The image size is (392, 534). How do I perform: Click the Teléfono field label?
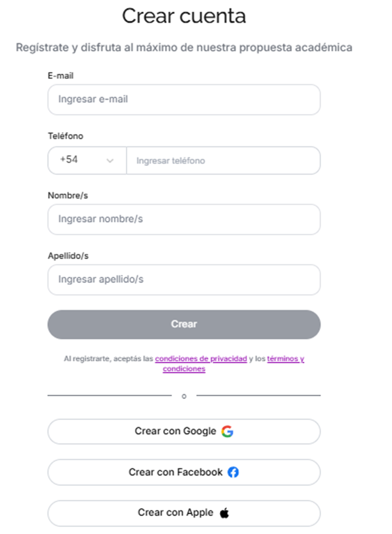pos(66,136)
